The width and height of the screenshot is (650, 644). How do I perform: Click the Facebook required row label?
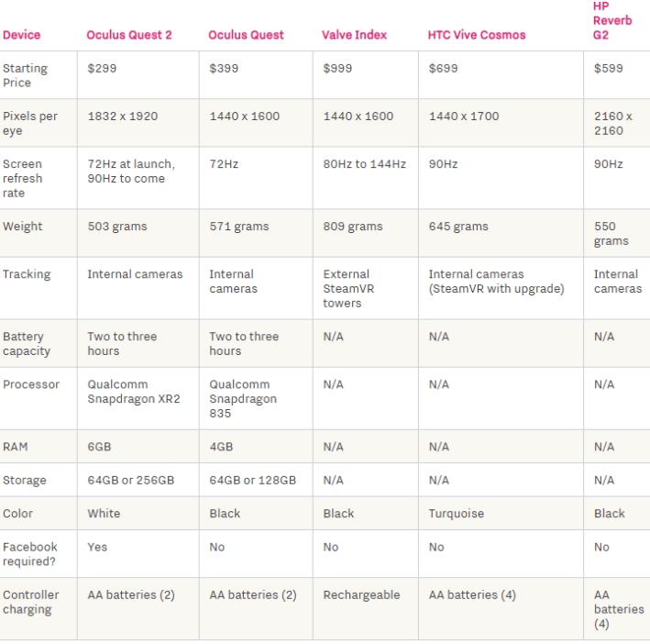tap(30, 554)
